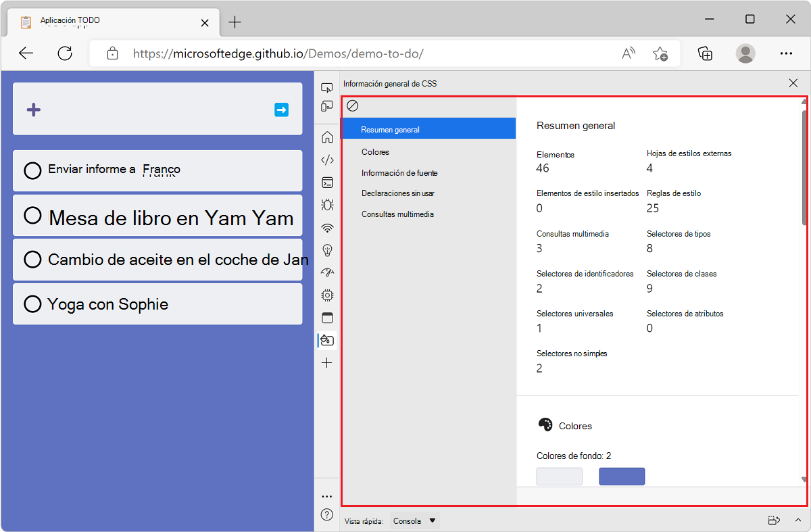The height and width of the screenshot is (532, 811).
Task: Click the Colores heading in the report
Action: click(575, 426)
